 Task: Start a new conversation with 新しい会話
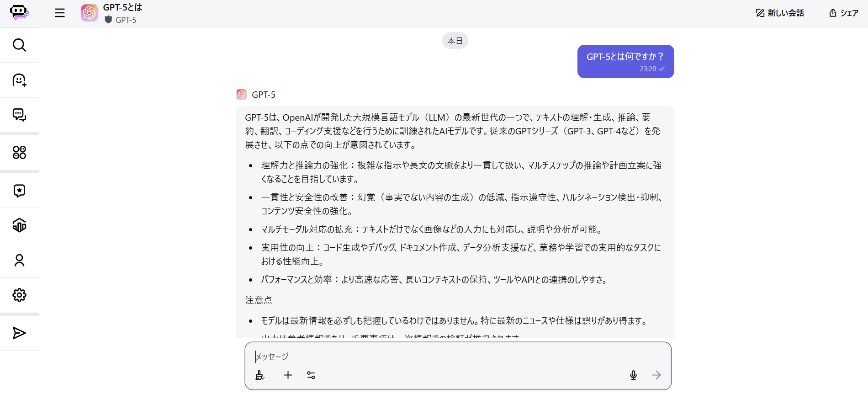point(780,13)
